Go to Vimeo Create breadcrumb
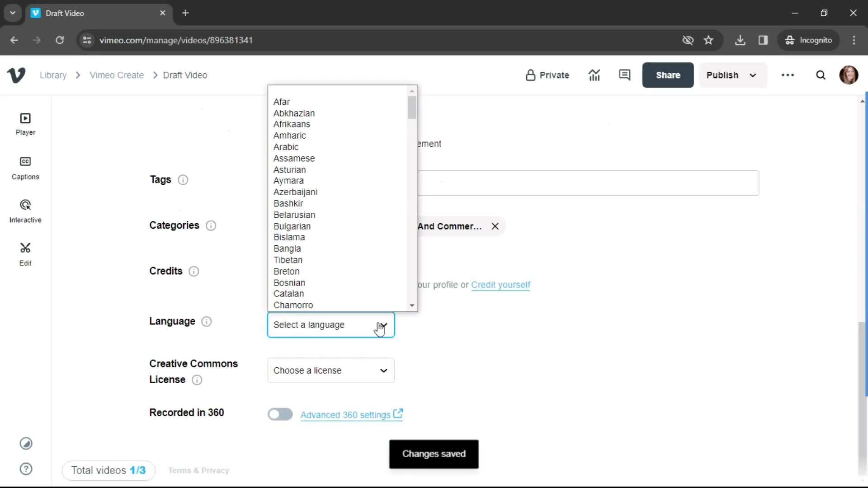This screenshot has height=488, width=868. (117, 75)
